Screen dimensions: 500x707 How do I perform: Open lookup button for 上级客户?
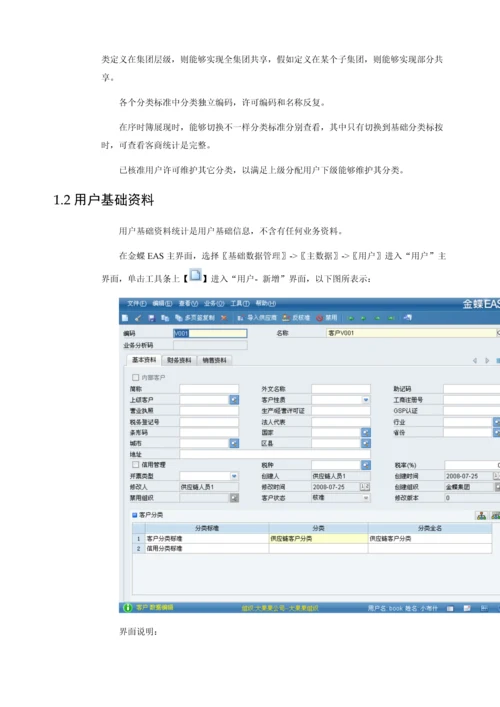[234, 400]
